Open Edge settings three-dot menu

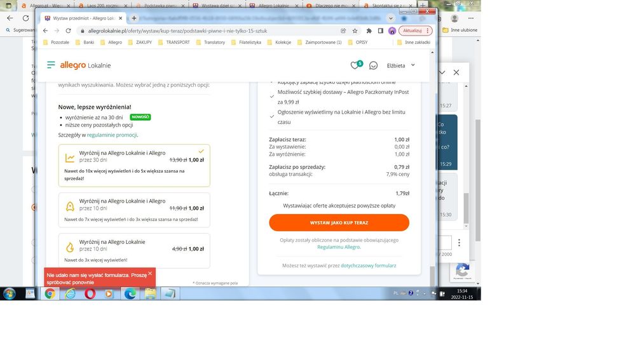tap(470, 18)
